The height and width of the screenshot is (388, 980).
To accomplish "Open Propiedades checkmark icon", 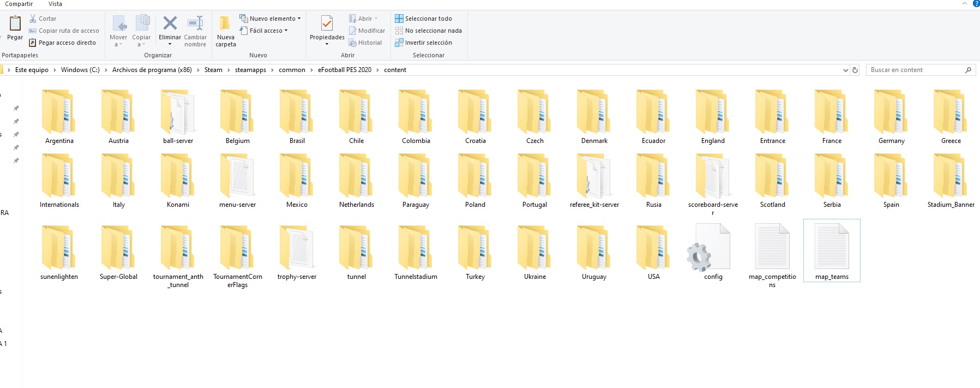I will 327,23.
